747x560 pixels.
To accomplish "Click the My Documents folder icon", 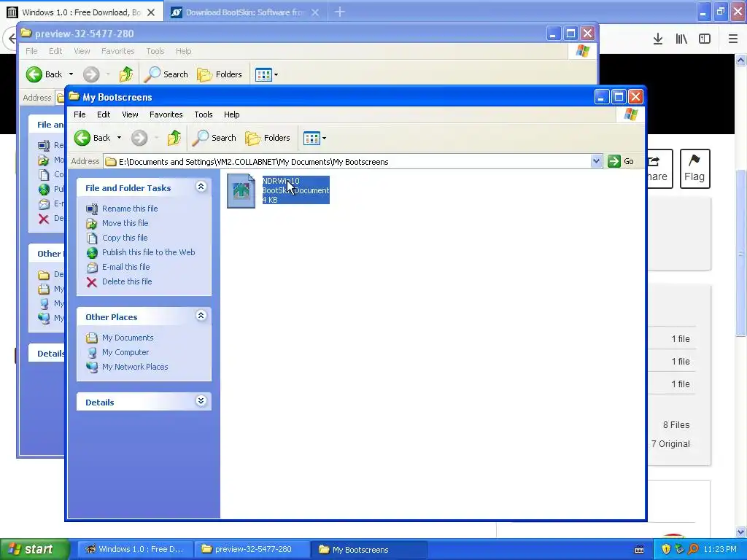I will tap(92, 338).
